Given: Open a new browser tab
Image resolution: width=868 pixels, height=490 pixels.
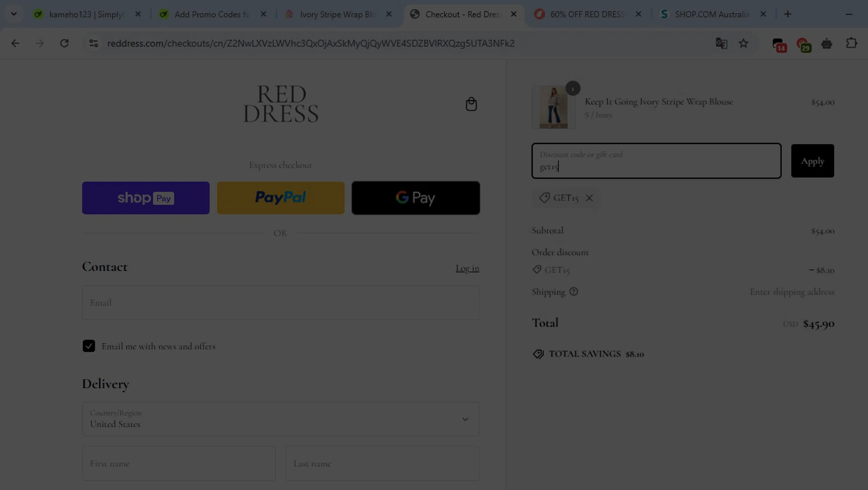Looking at the screenshot, I should [x=788, y=14].
